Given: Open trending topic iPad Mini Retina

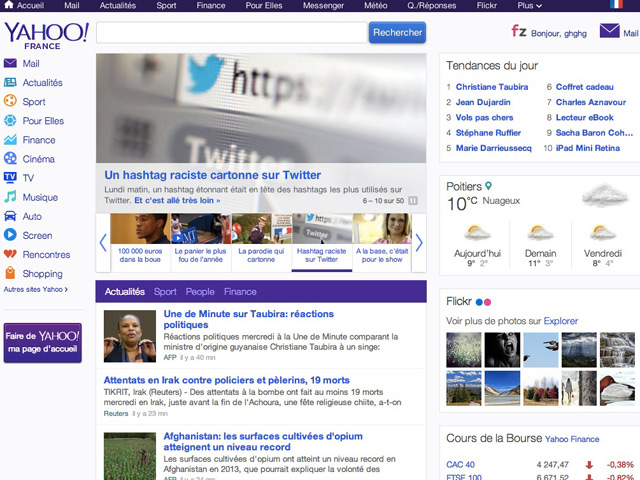Looking at the screenshot, I should 588,148.
